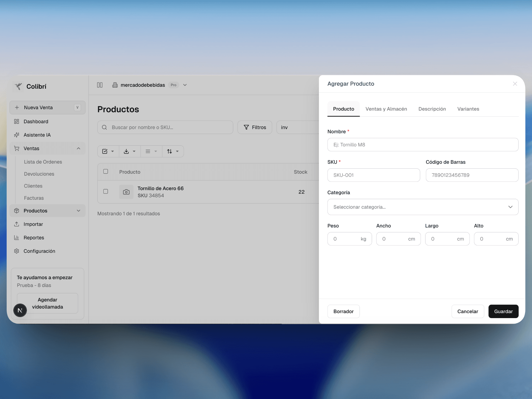Screen dimensions: 532x399
Task: Click the Borrador button
Action: point(343,311)
